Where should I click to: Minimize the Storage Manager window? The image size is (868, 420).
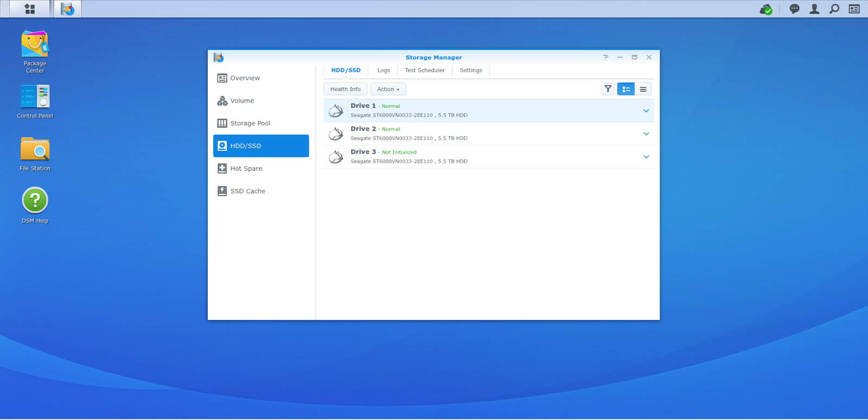point(620,57)
